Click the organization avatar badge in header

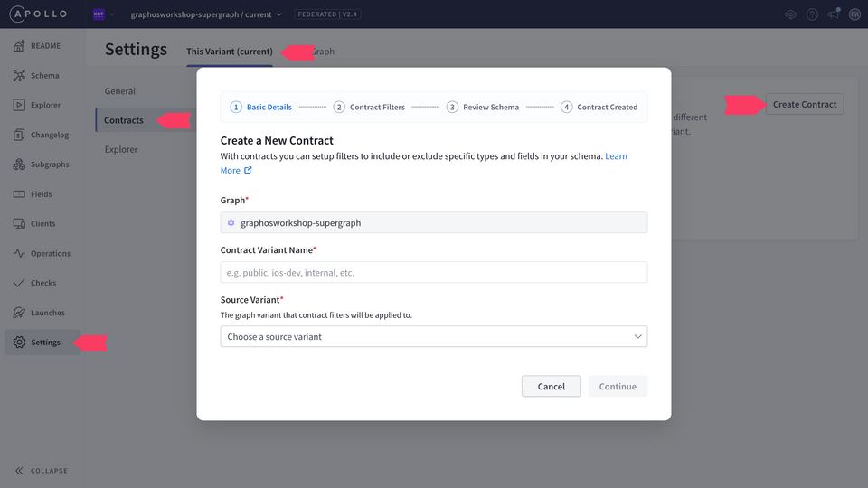99,14
